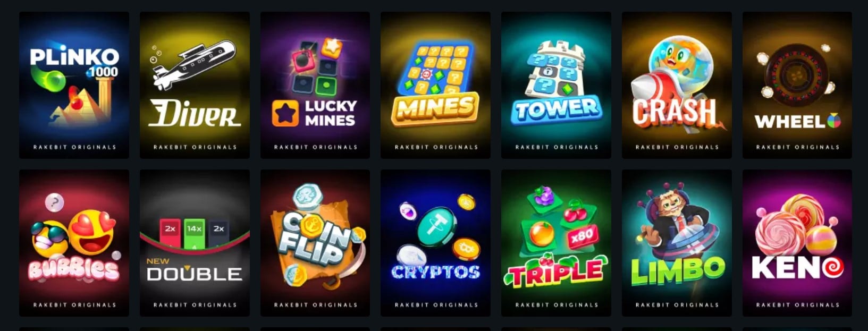The image size is (868, 331).
Task: Open the Wheel roulette game
Action: (x=797, y=85)
